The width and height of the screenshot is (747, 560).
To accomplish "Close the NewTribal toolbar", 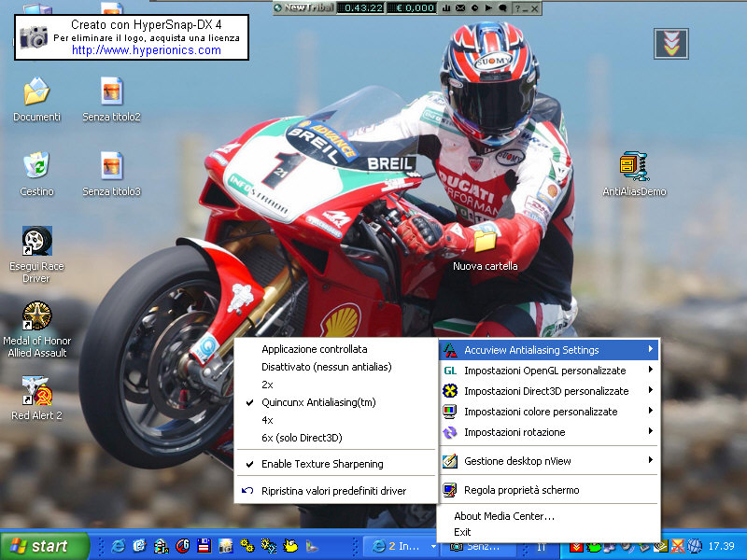I will (534, 8).
